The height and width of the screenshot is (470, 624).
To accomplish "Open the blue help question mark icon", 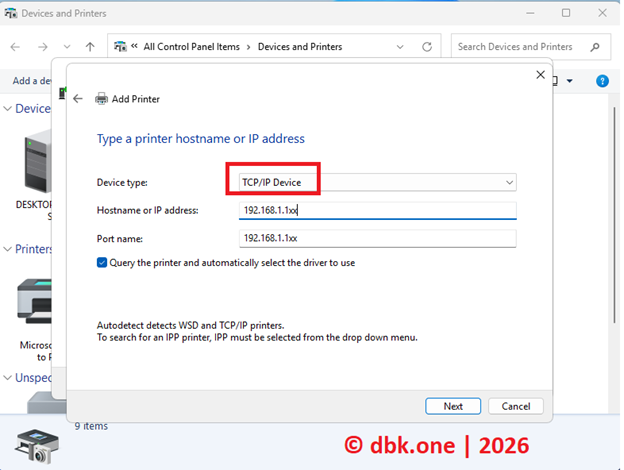I will (602, 81).
